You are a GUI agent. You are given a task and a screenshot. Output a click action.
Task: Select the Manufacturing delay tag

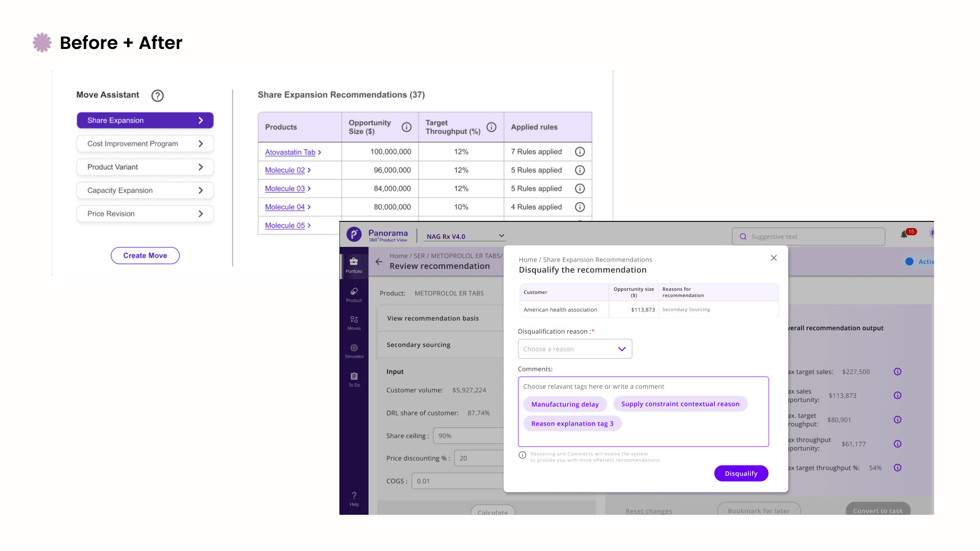(565, 404)
